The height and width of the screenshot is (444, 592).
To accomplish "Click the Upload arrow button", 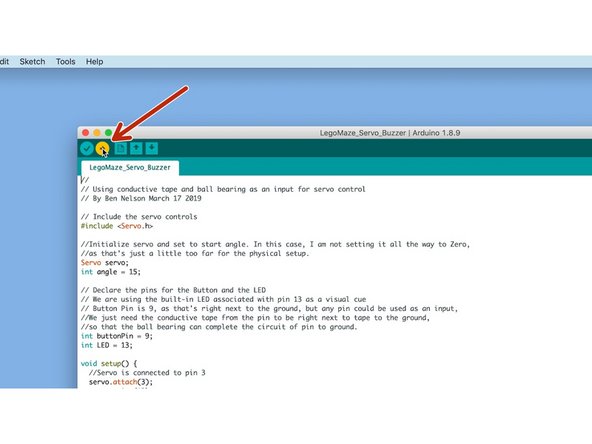I will [x=102, y=148].
